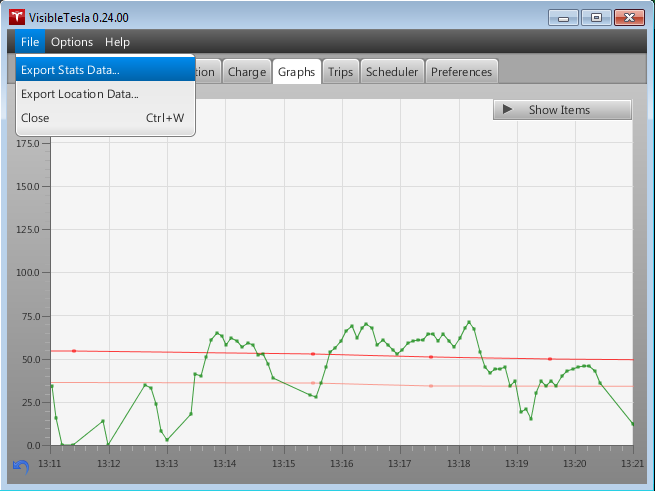Click the Tesla logo in title bar

click(17, 18)
